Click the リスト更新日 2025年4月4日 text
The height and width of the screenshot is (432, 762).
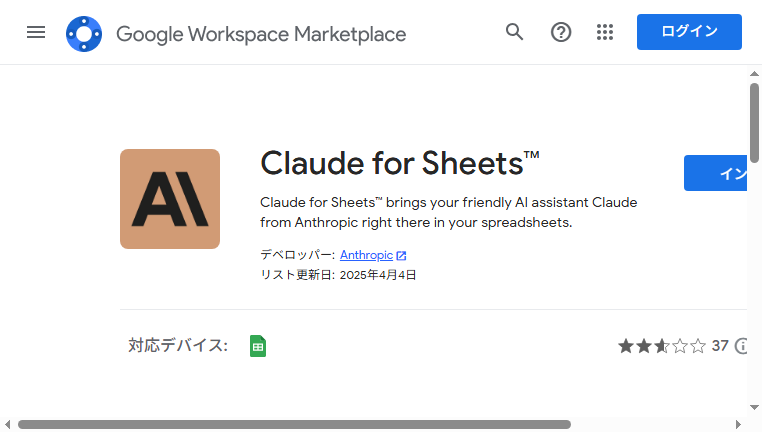pos(338,275)
